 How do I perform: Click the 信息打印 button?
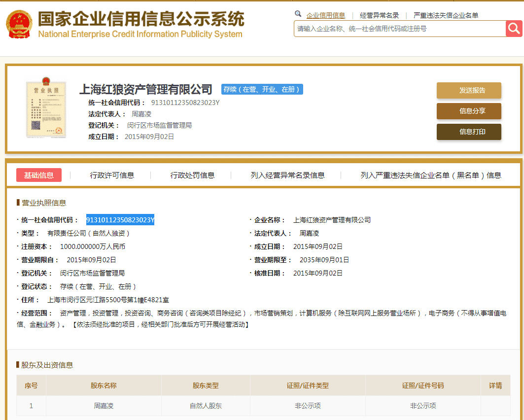pos(469,132)
